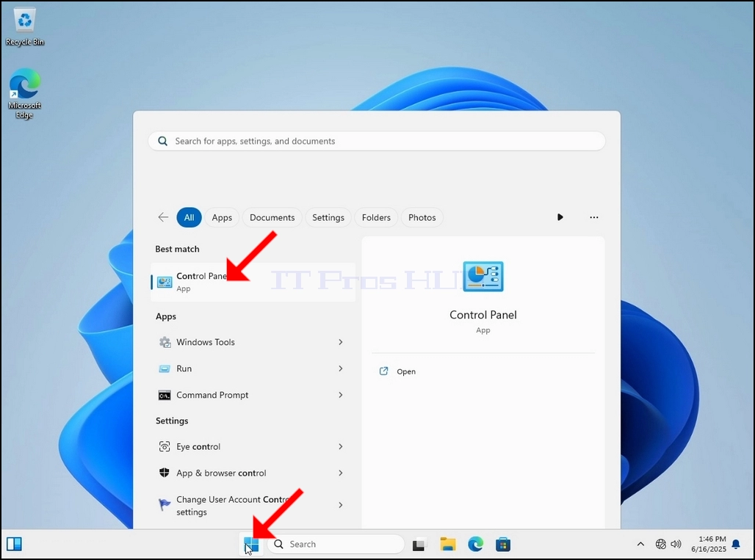Click the Eye control settings icon
The width and height of the screenshot is (755, 560).
165,446
